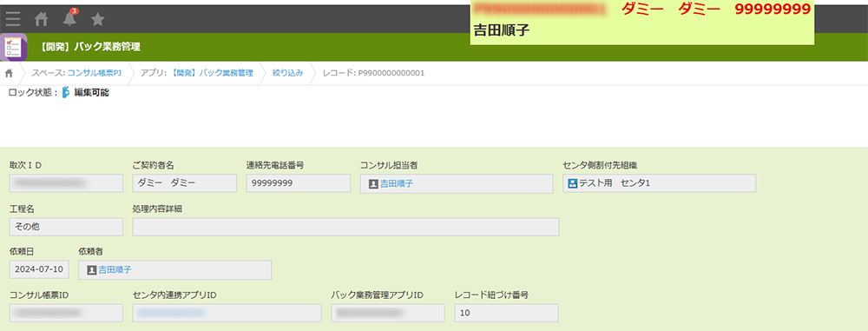The image size is (868, 331).
Task: Click the lock status hand icon
Action: [x=66, y=93]
